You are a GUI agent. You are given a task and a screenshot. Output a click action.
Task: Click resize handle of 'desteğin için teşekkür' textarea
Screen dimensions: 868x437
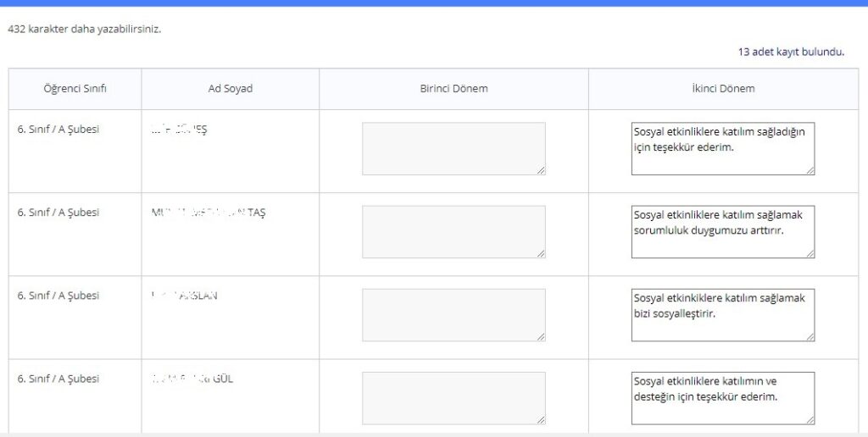810,419
